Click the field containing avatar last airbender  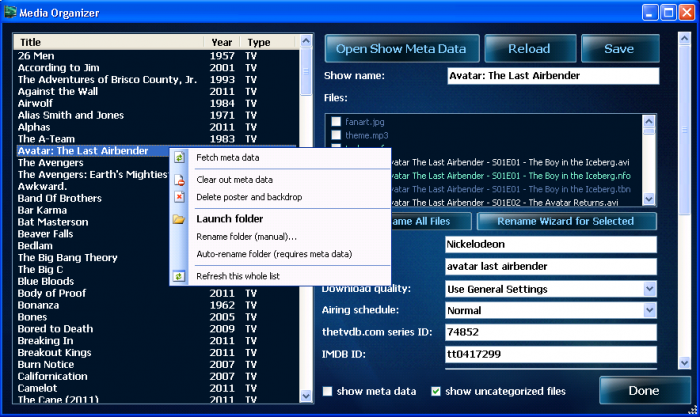click(551, 267)
